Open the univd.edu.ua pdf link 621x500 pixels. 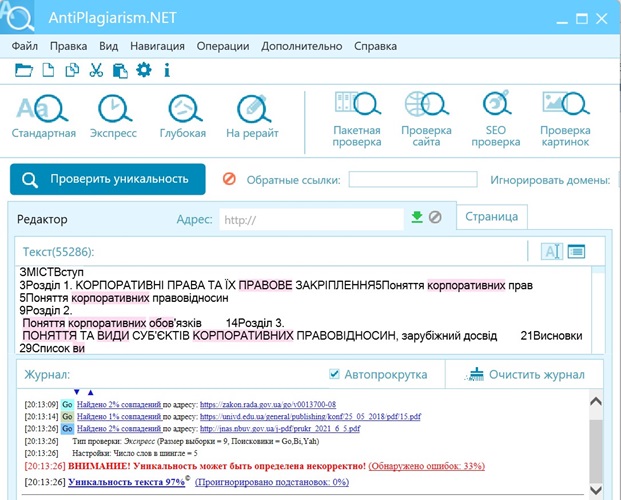coord(310,416)
